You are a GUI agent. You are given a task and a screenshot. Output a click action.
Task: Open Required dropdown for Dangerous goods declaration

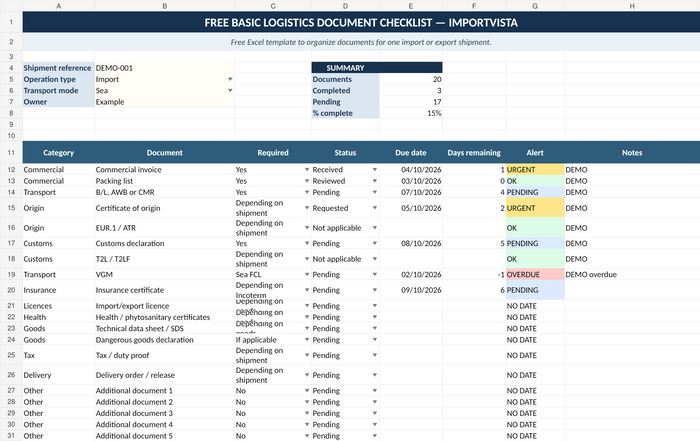pyautogui.click(x=307, y=340)
